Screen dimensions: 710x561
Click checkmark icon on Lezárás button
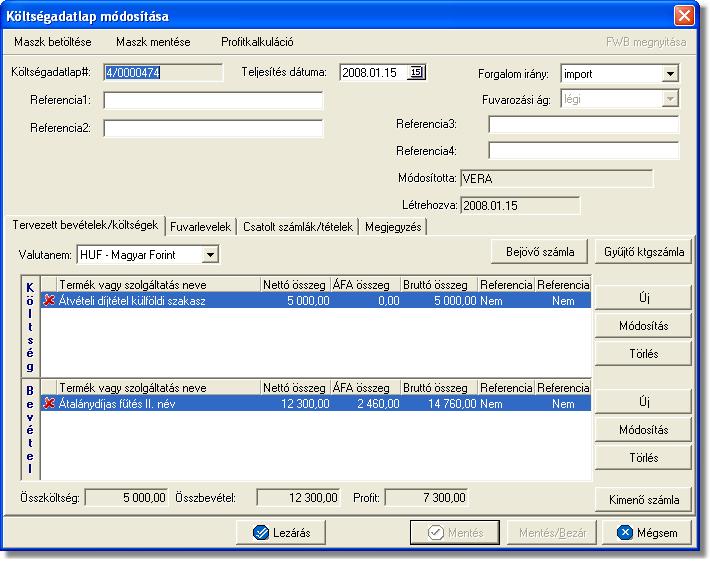coord(261,532)
